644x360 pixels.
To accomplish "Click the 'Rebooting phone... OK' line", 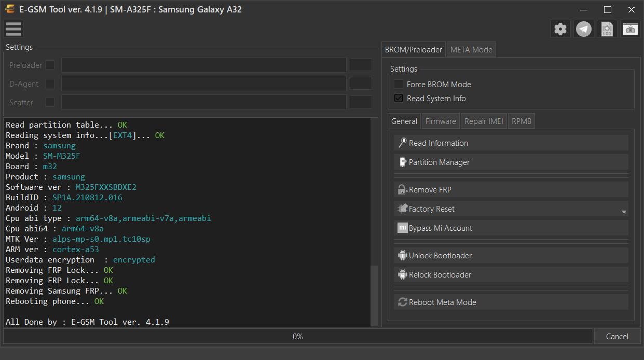I will (x=54, y=301).
